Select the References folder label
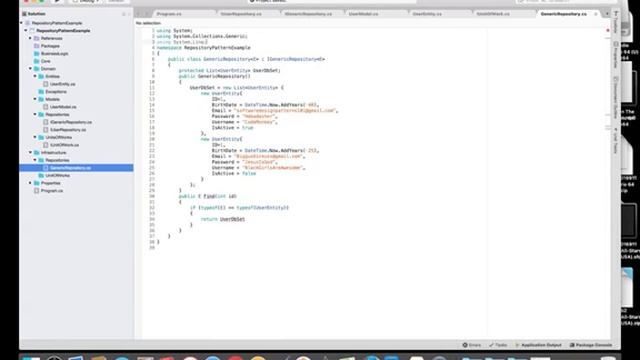Viewport: 640px width, 360px height. pos(52,38)
